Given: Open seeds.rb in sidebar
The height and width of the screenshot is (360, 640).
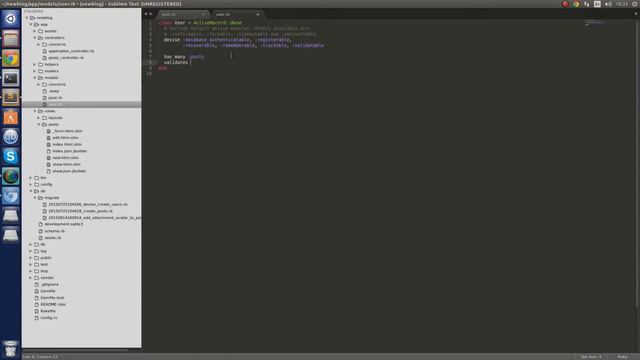Looking at the screenshot, I should [53, 238].
